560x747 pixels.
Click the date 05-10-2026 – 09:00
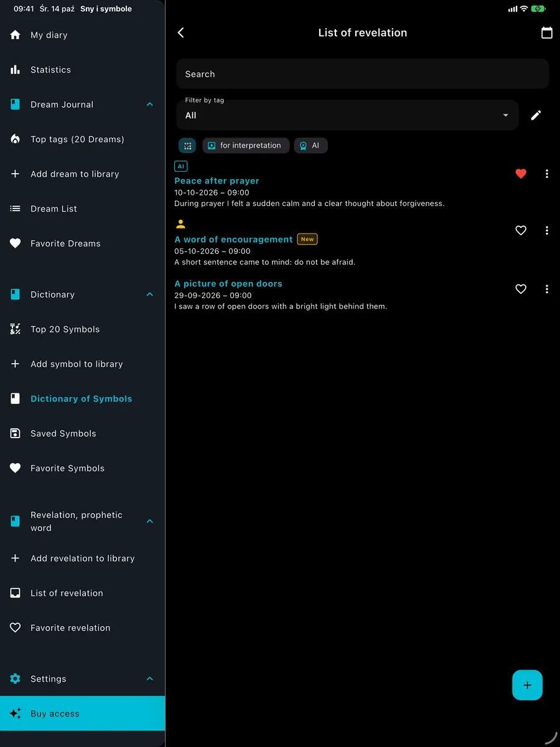[x=212, y=251]
